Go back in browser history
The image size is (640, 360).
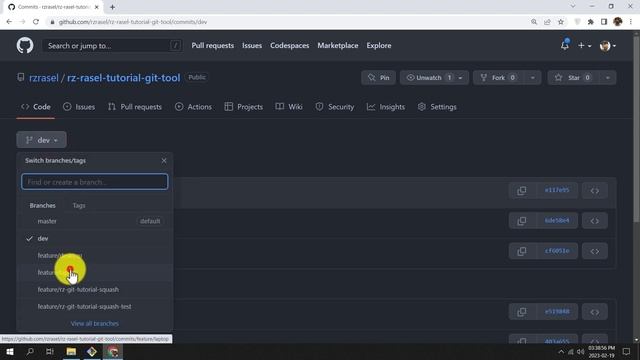[9, 22]
